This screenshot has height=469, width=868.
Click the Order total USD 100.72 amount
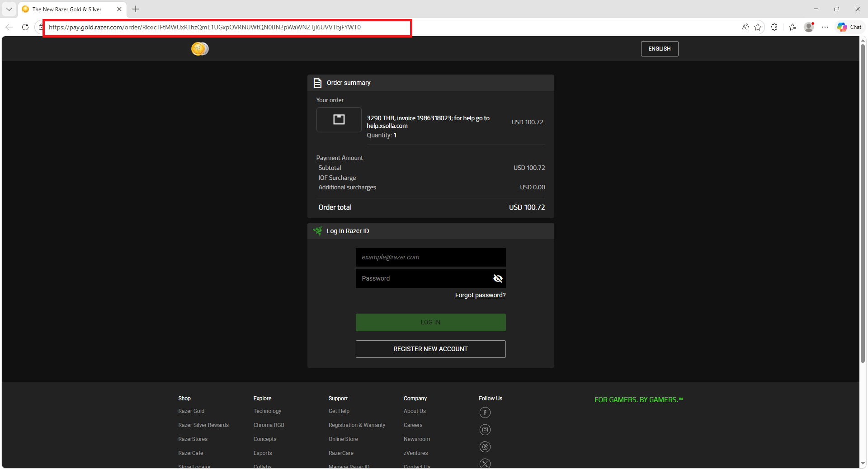coord(527,207)
